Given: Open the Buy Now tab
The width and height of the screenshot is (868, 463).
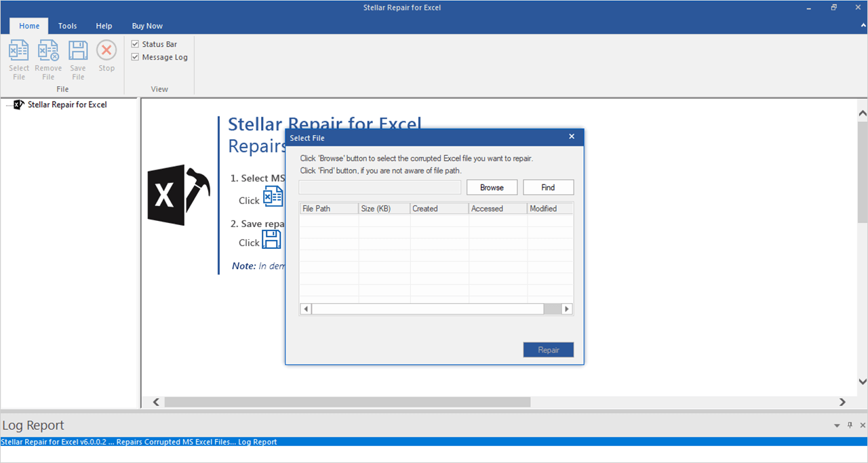Looking at the screenshot, I should [x=147, y=26].
